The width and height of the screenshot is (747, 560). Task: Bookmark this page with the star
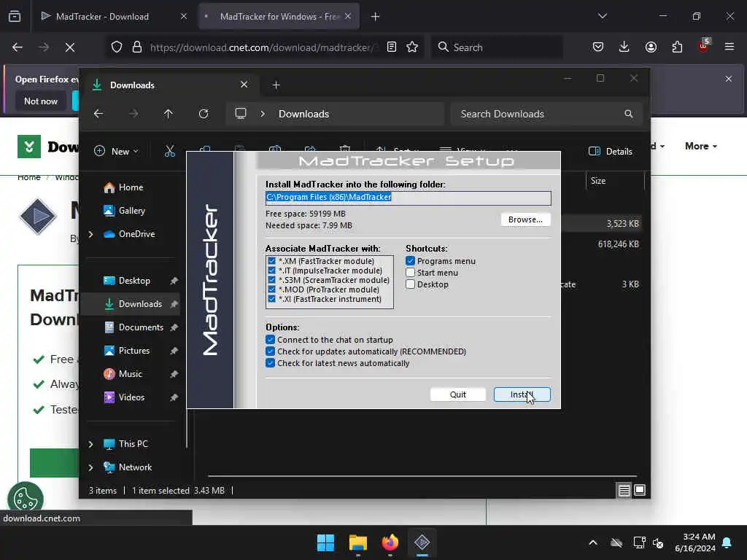[x=412, y=47]
